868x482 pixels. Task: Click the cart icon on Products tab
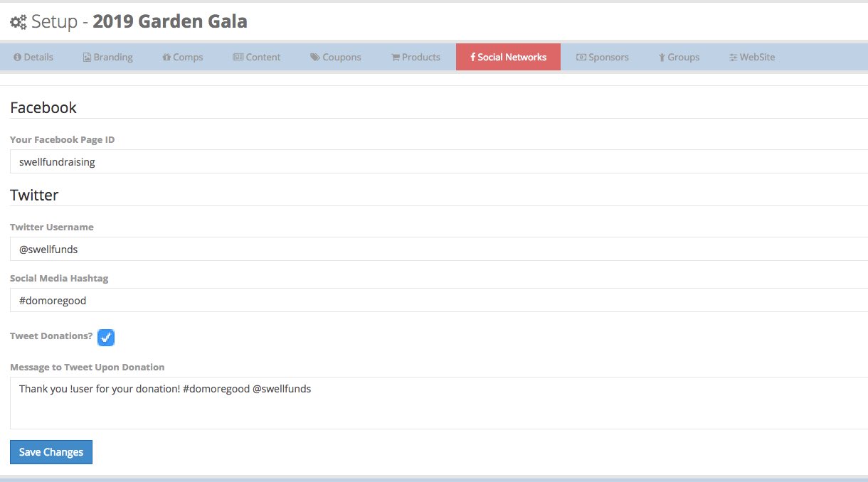click(395, 58)
